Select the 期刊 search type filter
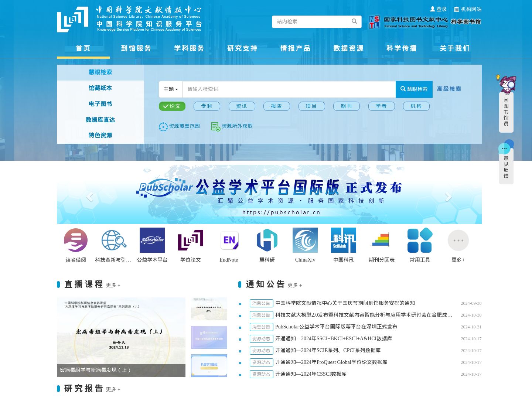The width and height of the screenshot is (532, 399). tap(347, 106)
